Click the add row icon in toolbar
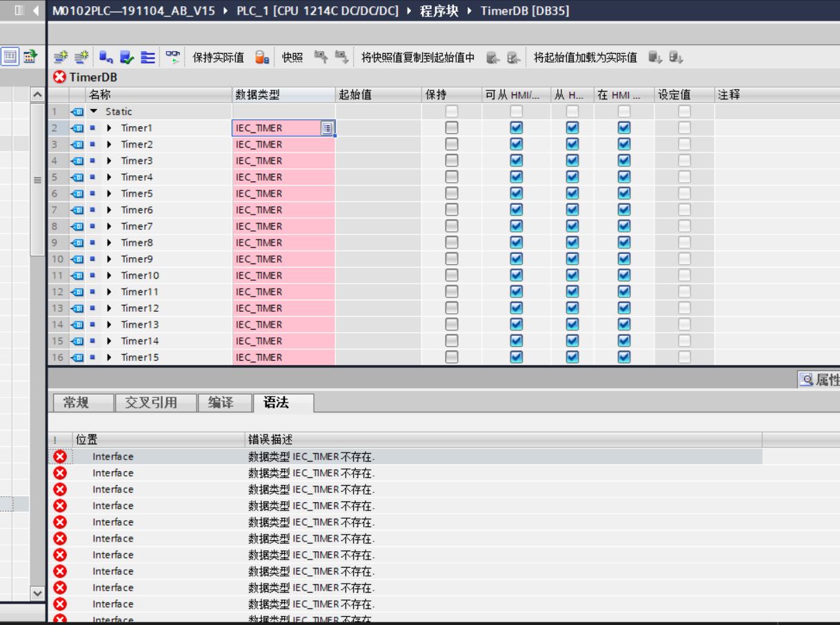The height and width of the screenshot is (625, 840). pyautogui.click(x=81, y=57)
